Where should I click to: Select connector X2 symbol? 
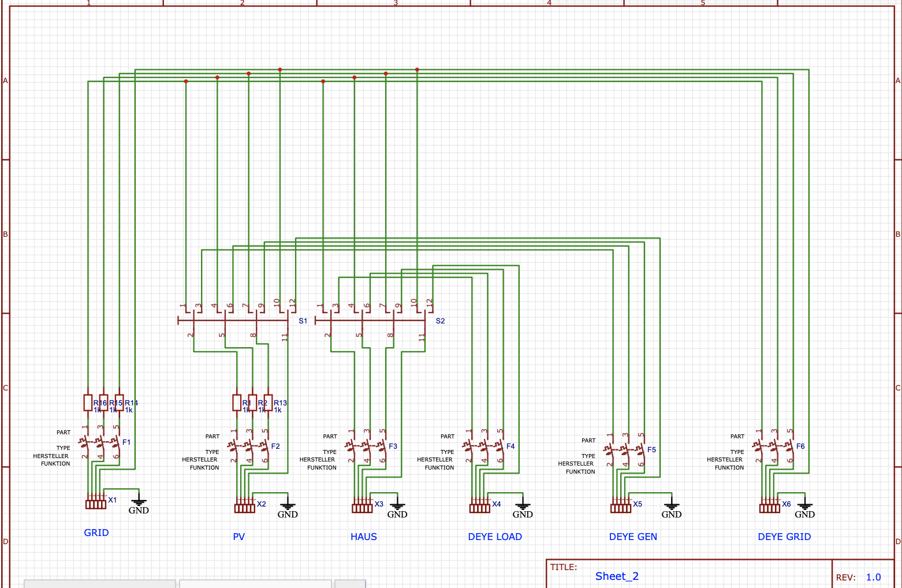245,508
